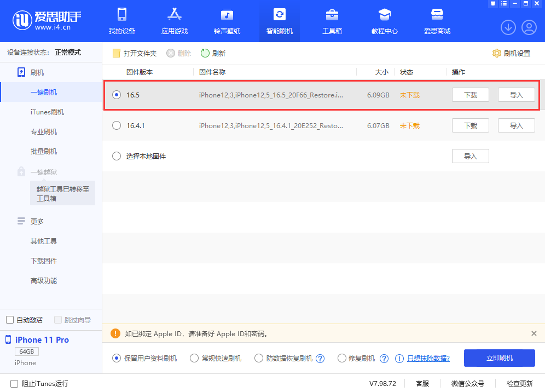
Task: Select firmware 16.5 radio button
Action: 117,95
